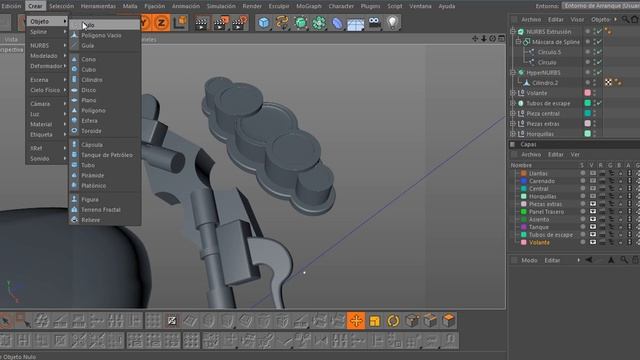This screenshot has height=360, width=640.
Task: Choose Esfera from the Objeto submenu
Action: click(105, 120)
